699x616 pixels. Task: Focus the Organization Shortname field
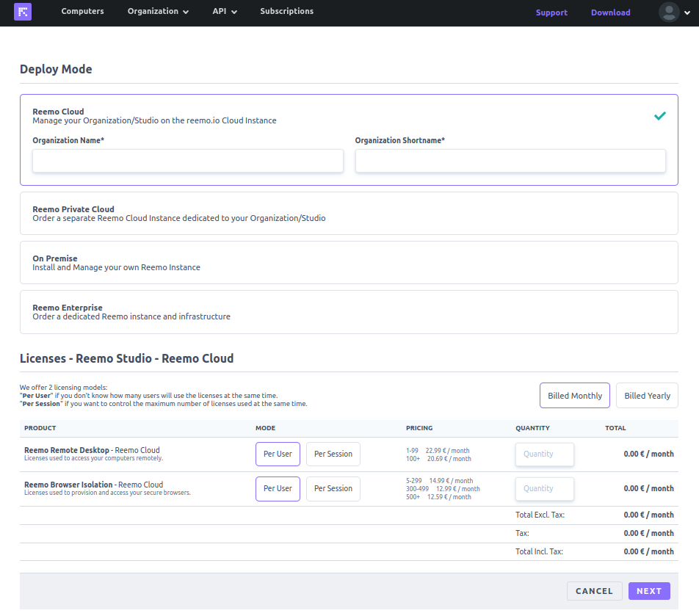coord(510,161)
